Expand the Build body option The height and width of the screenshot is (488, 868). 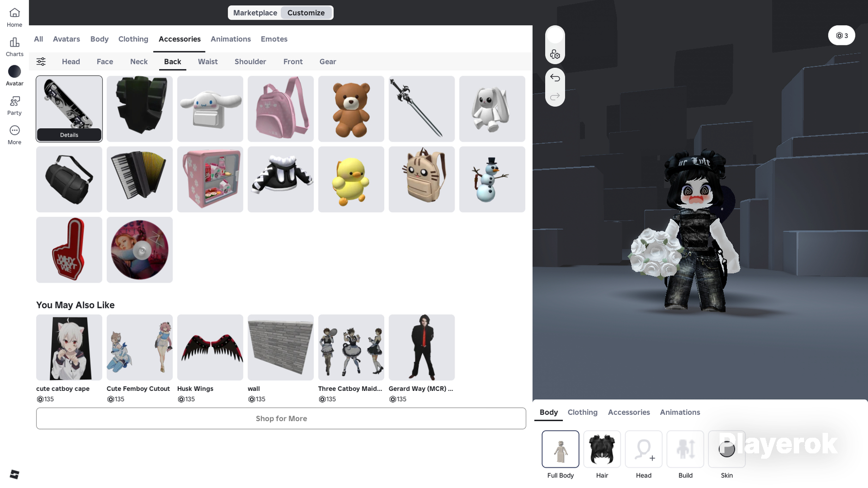(685, 449)
